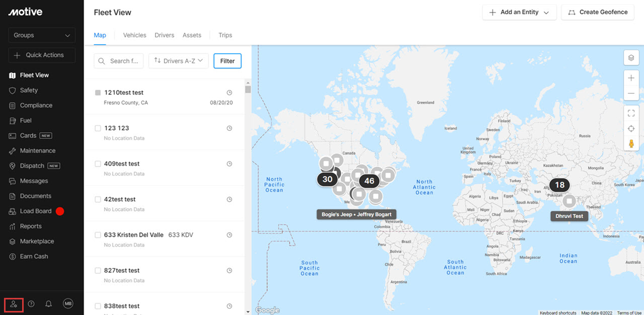This screenshot has height=315, width=644.
Task: Open Messages in the sidebar
Action: click(34, 181)
